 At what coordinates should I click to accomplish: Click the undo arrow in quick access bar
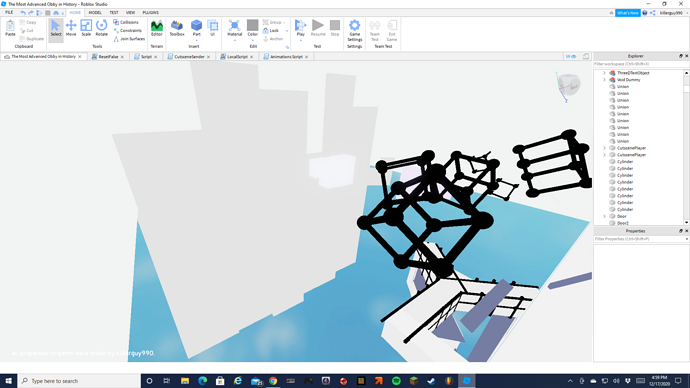pos(23,13)
